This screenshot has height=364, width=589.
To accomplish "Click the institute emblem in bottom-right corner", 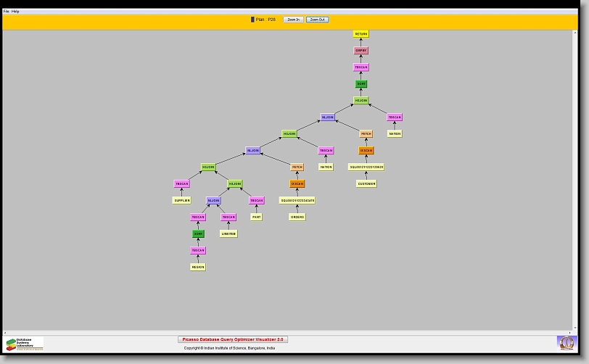I will coord(565,342).
